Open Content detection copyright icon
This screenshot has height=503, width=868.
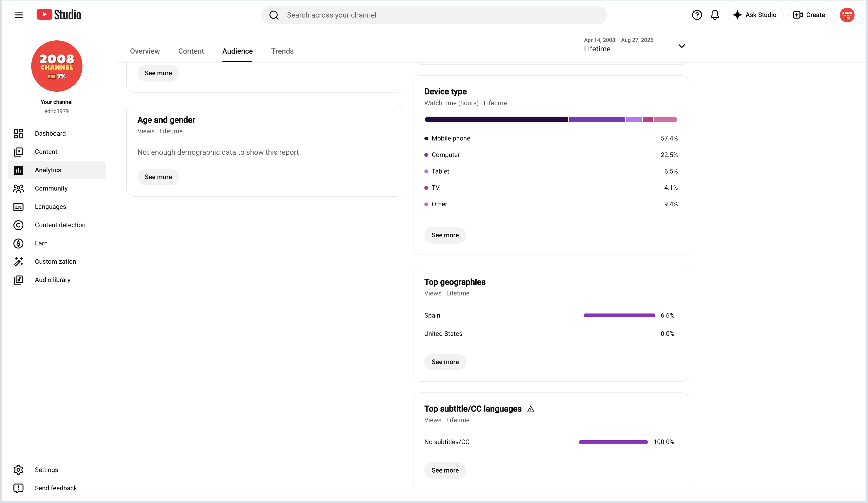pos(18,225)
